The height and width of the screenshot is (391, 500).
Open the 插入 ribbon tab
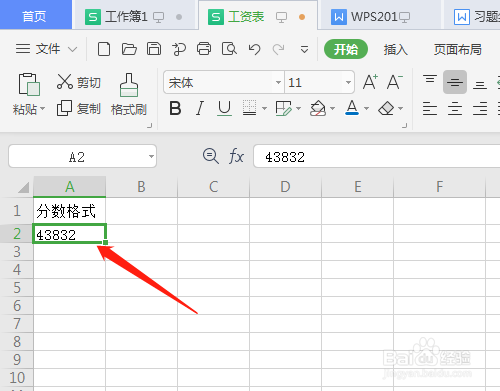pos(396,49)
